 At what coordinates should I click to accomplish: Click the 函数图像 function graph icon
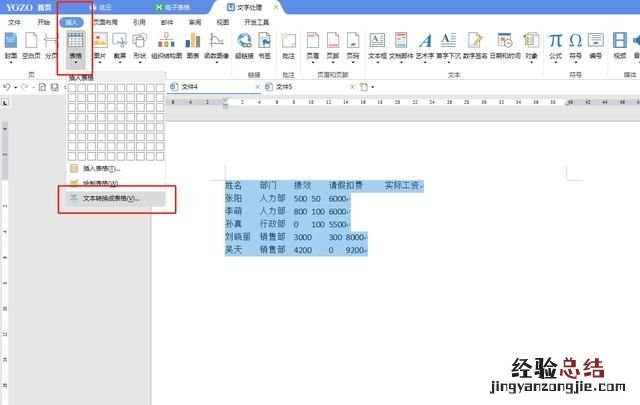[216, 41]
